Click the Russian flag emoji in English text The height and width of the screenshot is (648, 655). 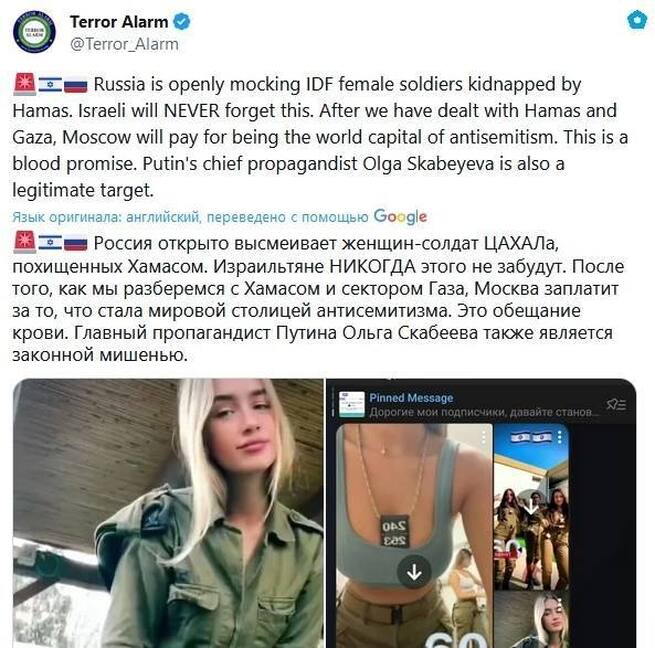[76, 85]
